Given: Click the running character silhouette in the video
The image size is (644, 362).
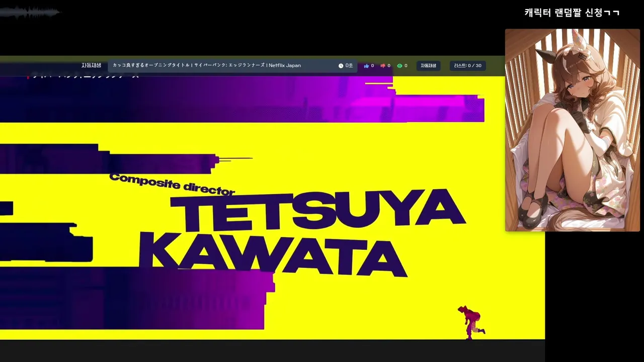Looking at the screenshot, I should 471,322.
